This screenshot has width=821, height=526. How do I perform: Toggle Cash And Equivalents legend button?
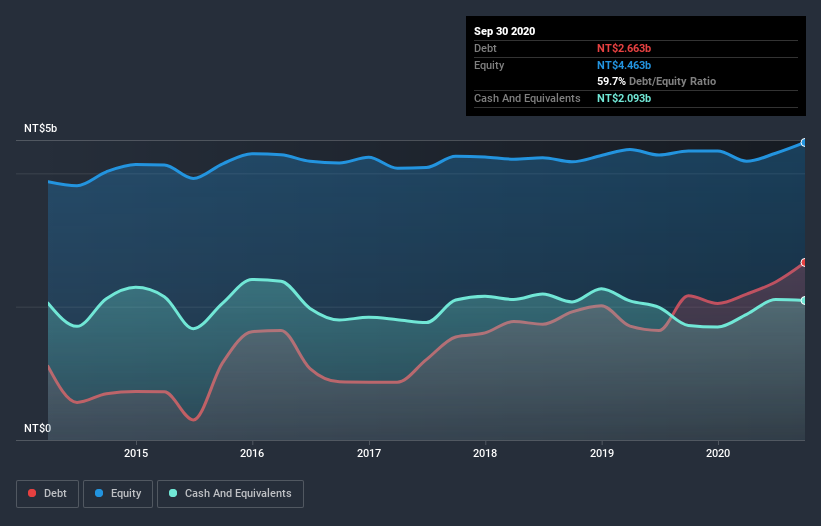(230, 494)
